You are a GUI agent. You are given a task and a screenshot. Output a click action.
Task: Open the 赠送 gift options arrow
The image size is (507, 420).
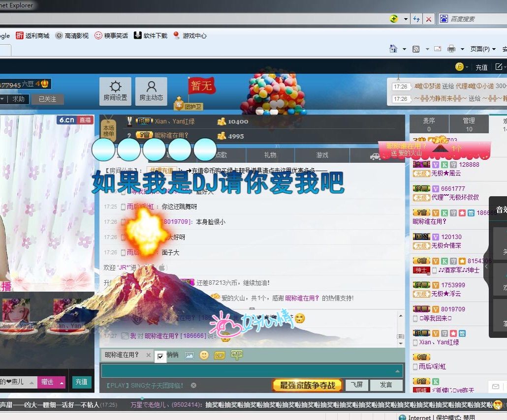[61, 383]
